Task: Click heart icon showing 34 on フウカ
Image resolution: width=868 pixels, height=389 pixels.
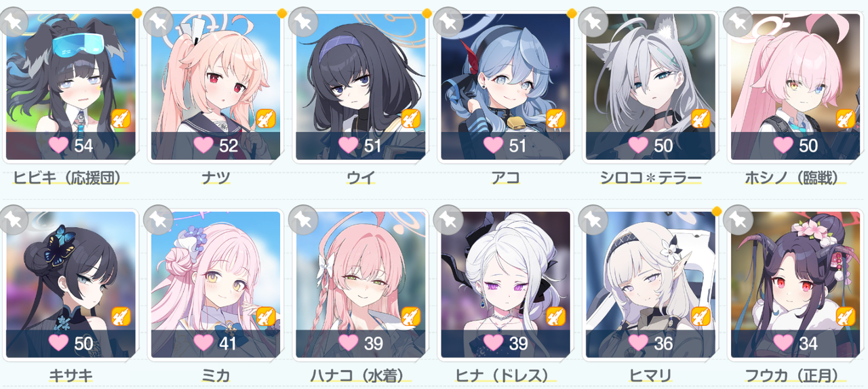Action: coord(785,342)
